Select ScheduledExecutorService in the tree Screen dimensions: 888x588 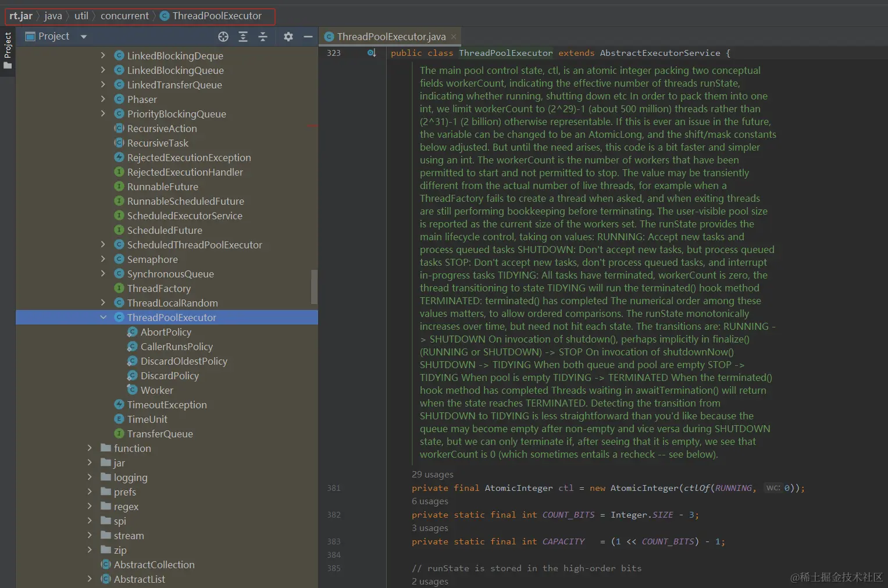(x=185, y=216)
